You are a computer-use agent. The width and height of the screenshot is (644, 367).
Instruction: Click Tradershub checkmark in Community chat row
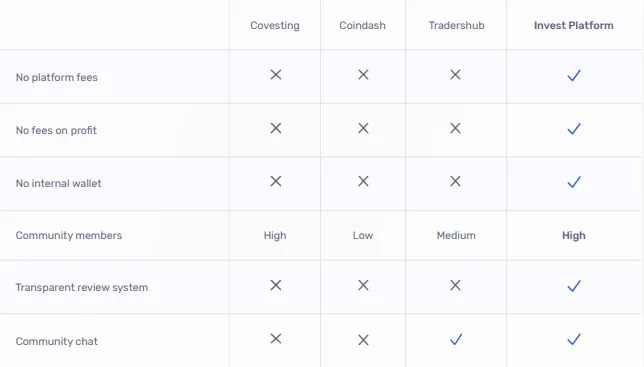(456, 339)
